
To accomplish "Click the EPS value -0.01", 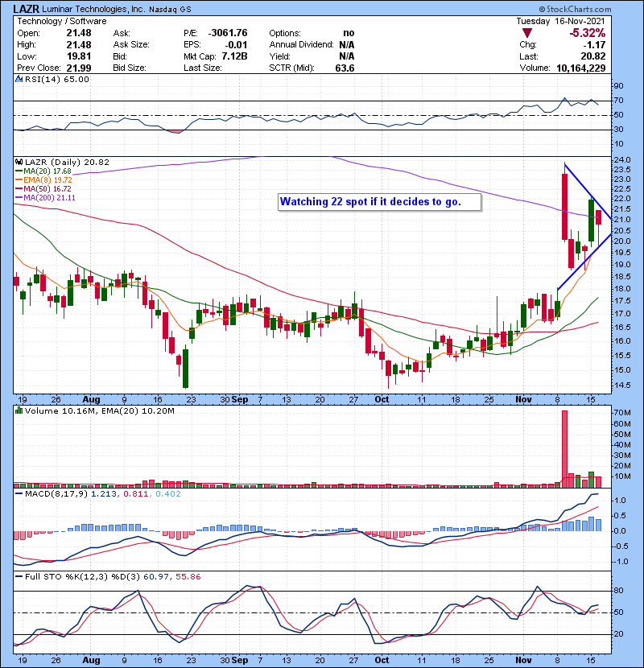I will 237,45.
